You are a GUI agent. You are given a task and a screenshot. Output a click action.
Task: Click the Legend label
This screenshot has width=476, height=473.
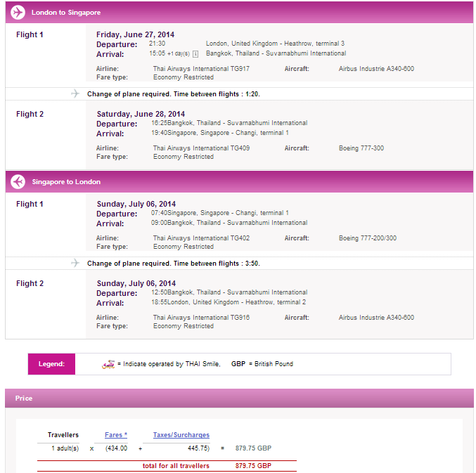tap(51, 364)
